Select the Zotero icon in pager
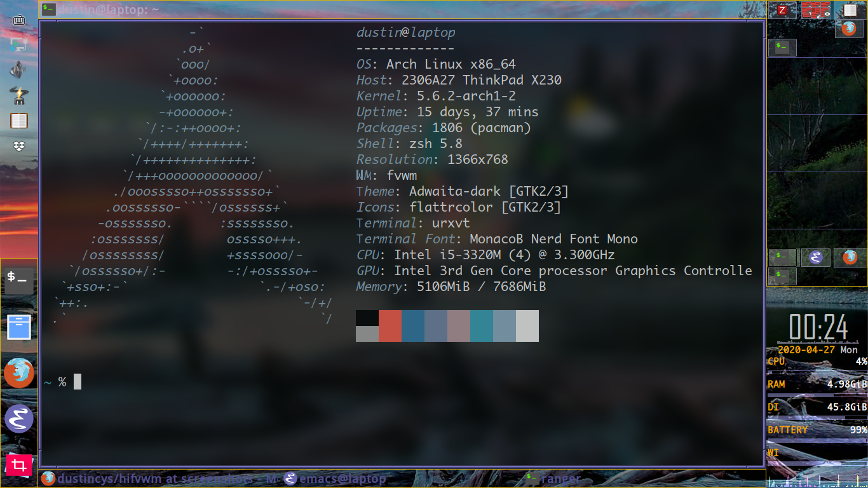 pyautogui.click(x=783, y=10)
